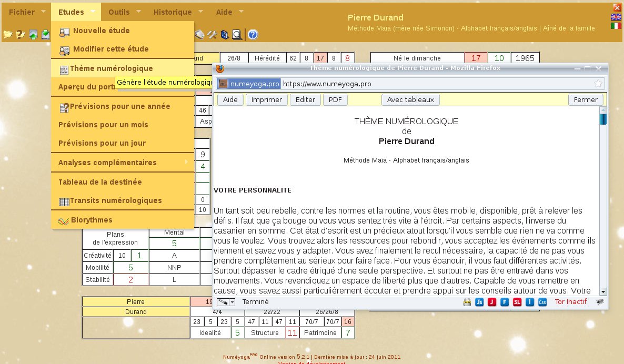Export with the PDF button
624x364 pixels.
(335, 99)
